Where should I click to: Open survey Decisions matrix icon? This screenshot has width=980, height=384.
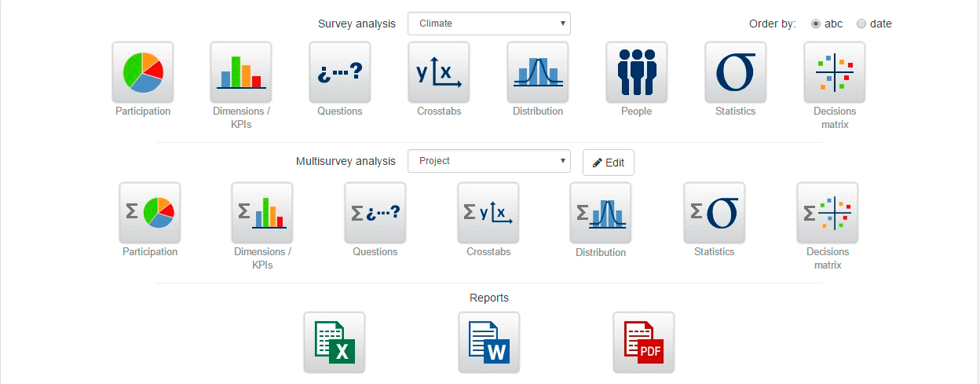coord(835,72)
